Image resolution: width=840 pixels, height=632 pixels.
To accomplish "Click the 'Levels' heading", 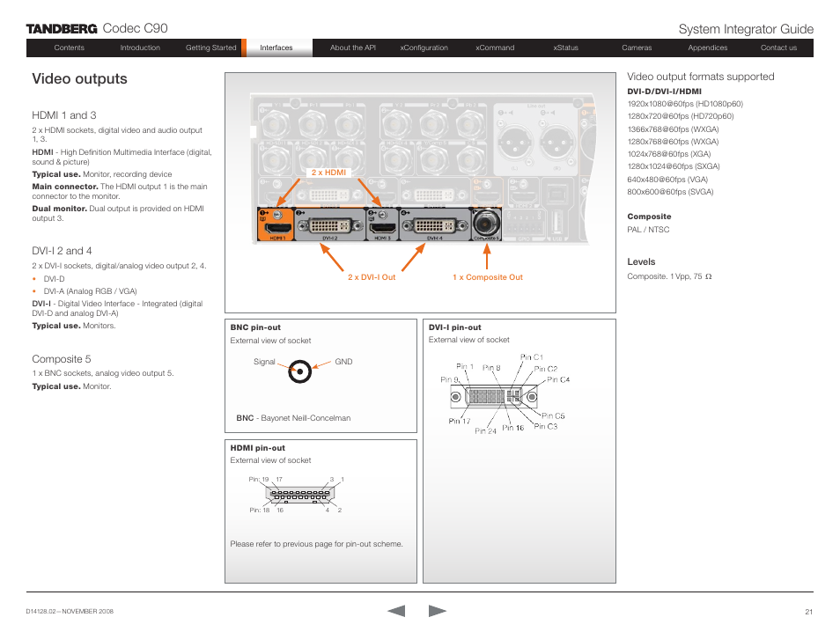I will click(x=641, y=262).
